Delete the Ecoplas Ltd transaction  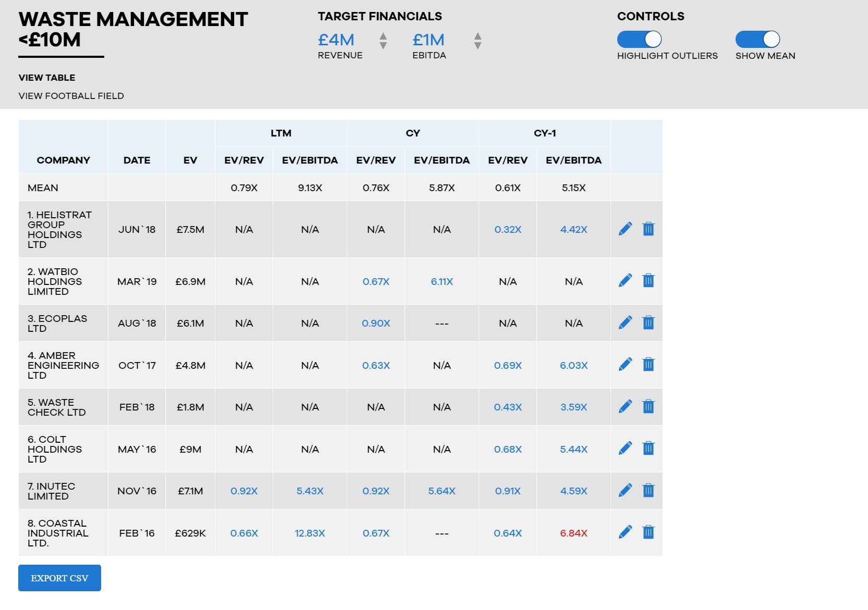tap(648, 322)
